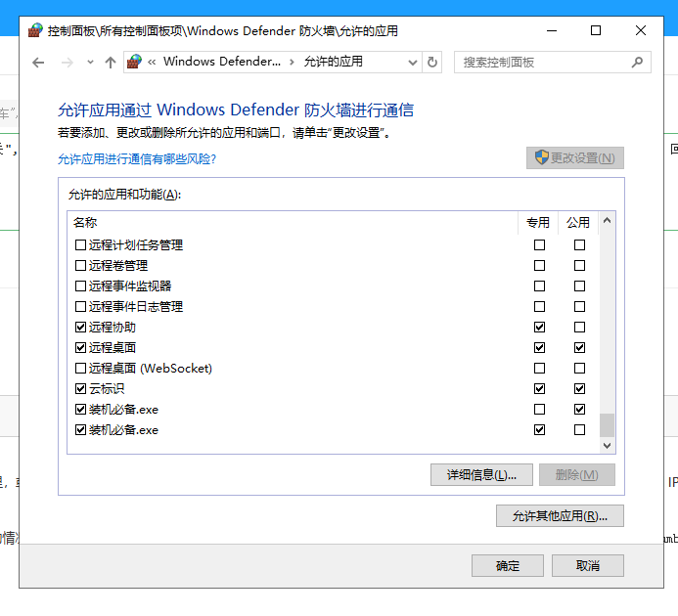The width and height of the screenshot is (678, 616).
Task: Minimize the firewall window
Action: point(552,30)
